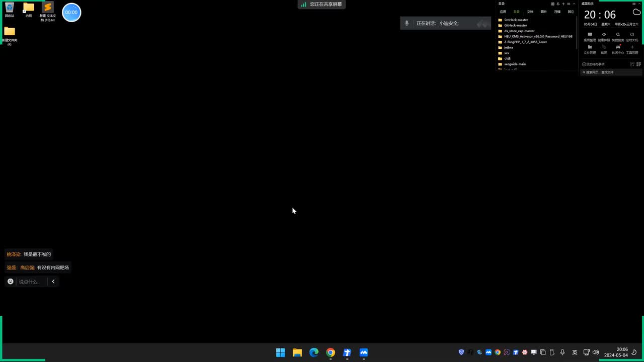Open the blue cloud meeting app in taskbar

(364, 352)
